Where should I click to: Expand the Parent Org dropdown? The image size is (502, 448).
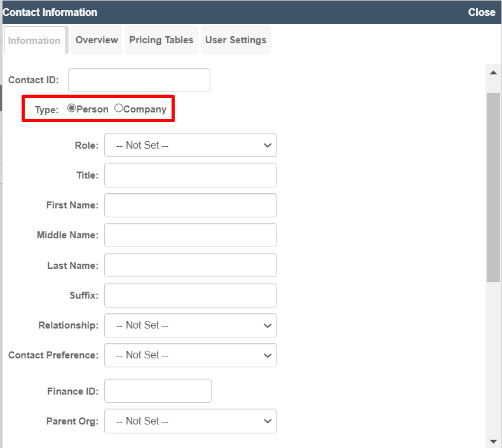point(191,421)
